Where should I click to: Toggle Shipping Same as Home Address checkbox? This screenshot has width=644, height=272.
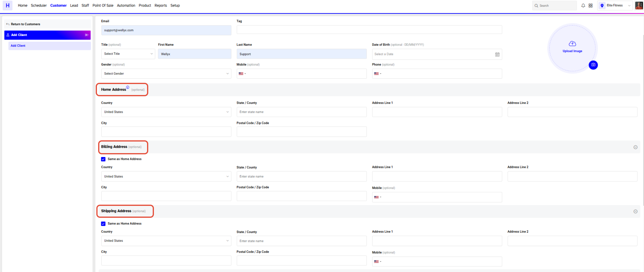(103, 224)
